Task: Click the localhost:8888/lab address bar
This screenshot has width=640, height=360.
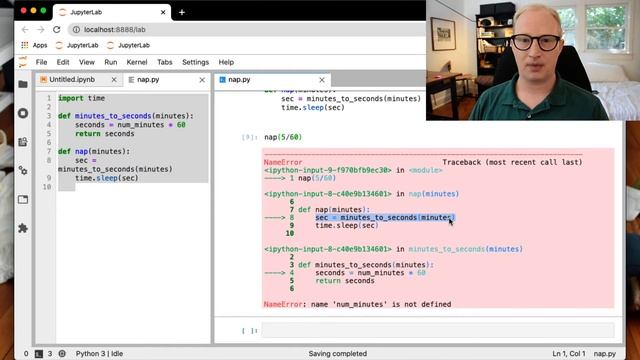Action: (115, 29)
